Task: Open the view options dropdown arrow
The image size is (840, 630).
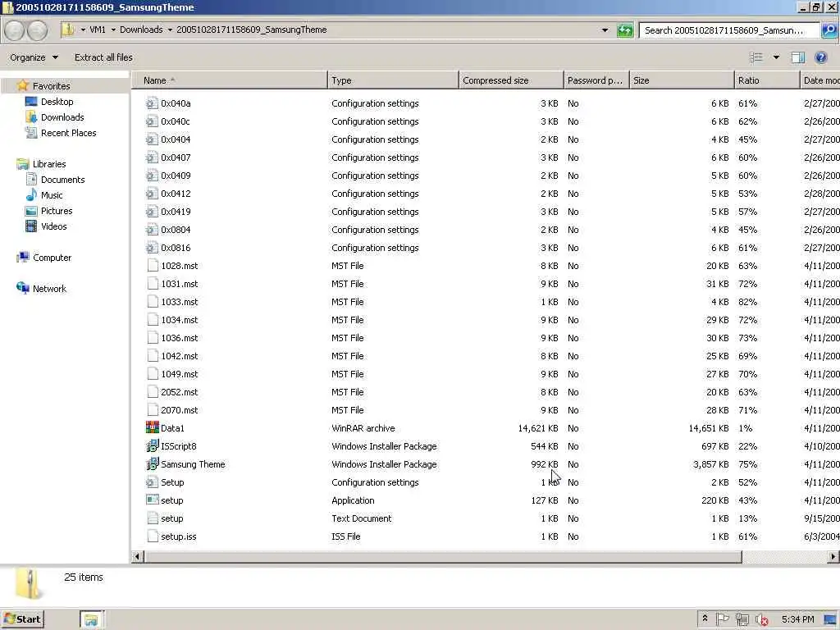Action: pyautogui.click(x=776, y=57)
